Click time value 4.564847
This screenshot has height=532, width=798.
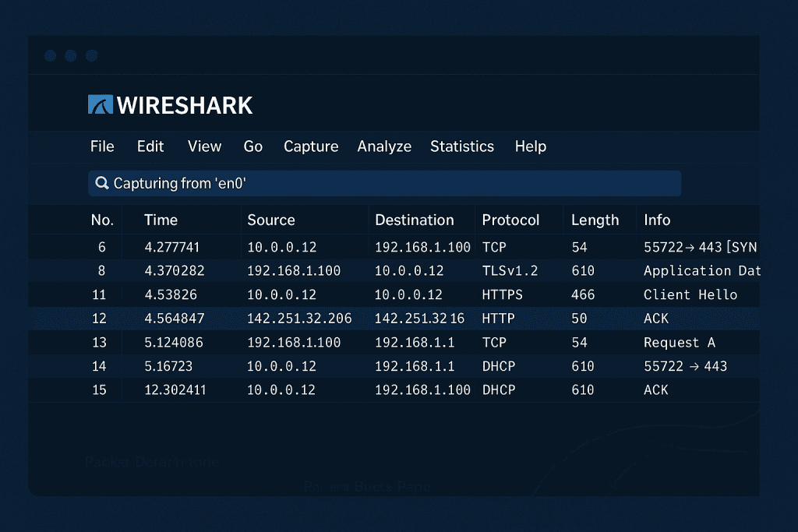[175, 319]
